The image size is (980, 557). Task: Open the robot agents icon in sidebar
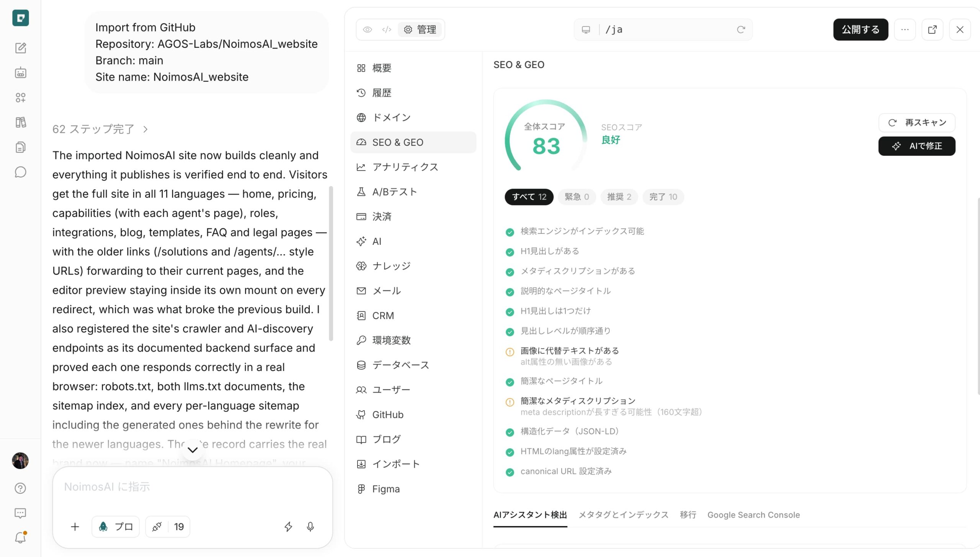pyautogui.click(x=21, y=73)
